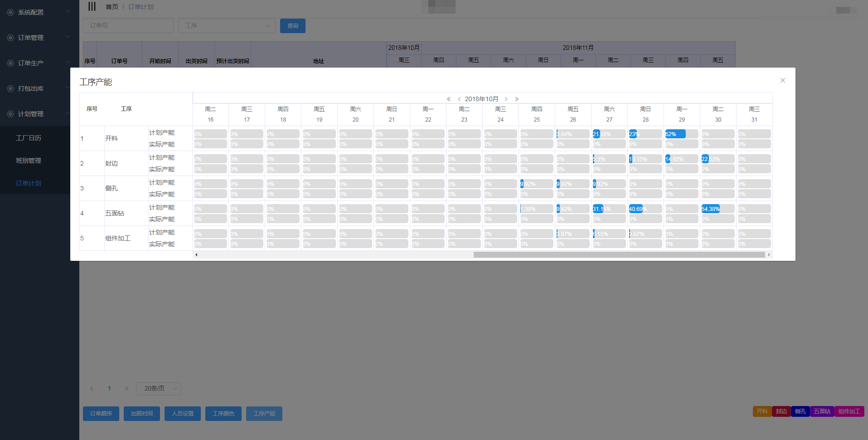This screenshot has height=440, width=868.
Task: Go to previous year in calendar header
Action: tap(448, 99)
